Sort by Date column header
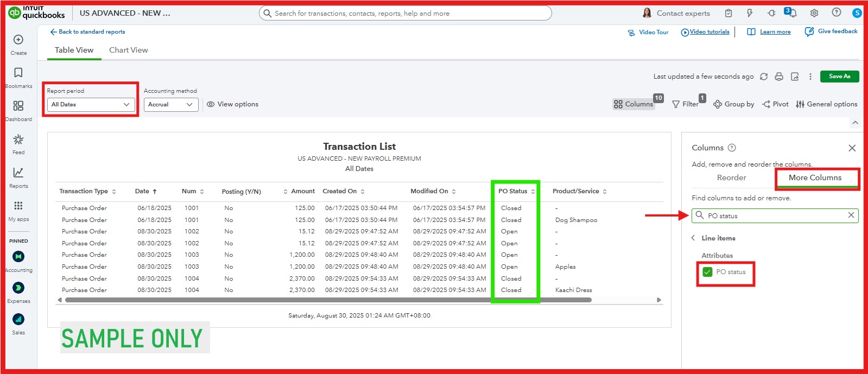The height and width of the screenshot is (374, 868). coord(146,191)
